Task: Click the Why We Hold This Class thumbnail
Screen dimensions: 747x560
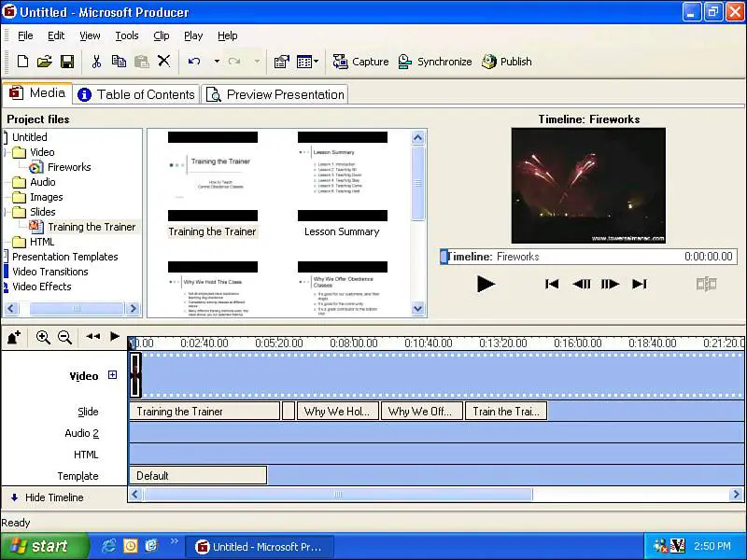Action: coord(213,288)
